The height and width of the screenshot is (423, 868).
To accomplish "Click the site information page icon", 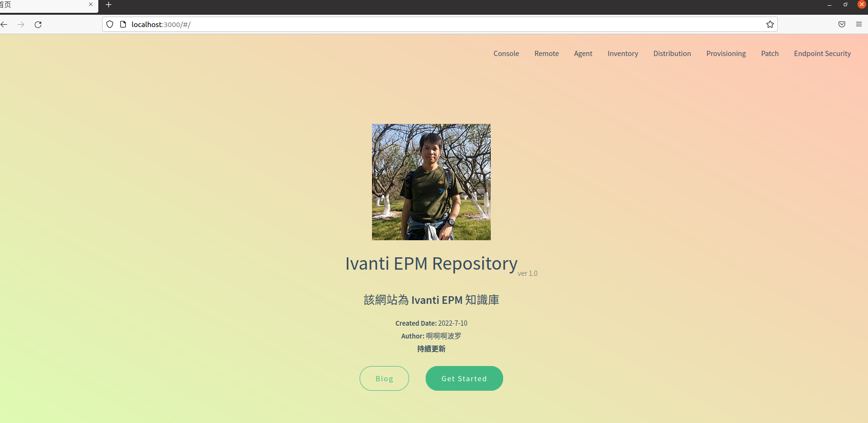I will pos(123,24).
